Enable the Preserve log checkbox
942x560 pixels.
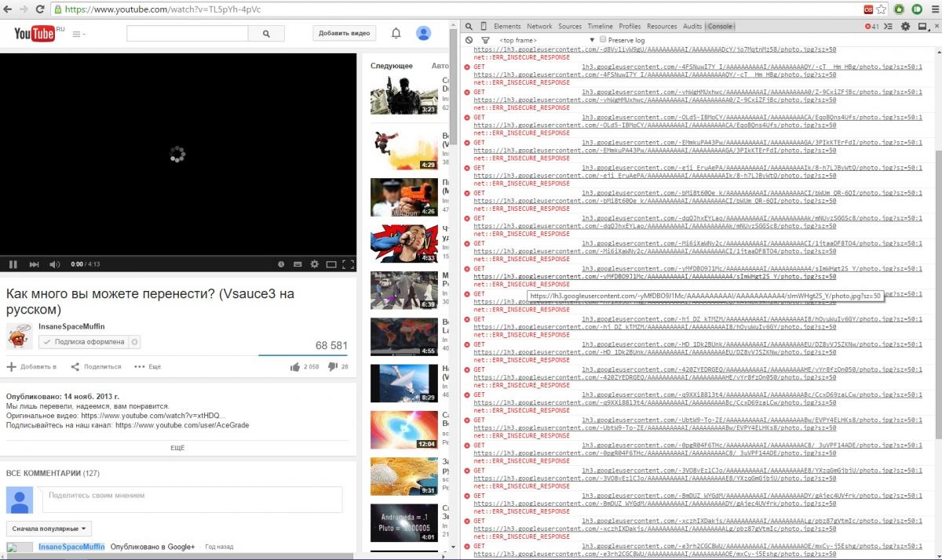pyautogui.click(x=603, y=39)
